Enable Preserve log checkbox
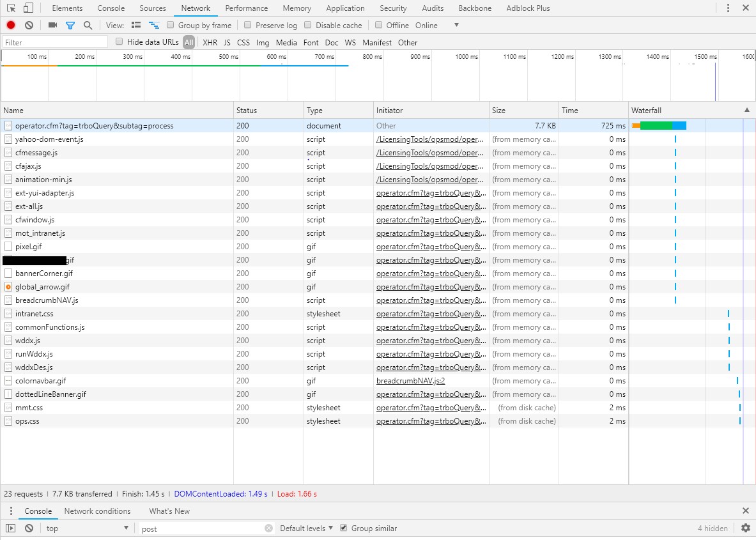The height and width of the screenshot is (540, 756). (248, 25)
